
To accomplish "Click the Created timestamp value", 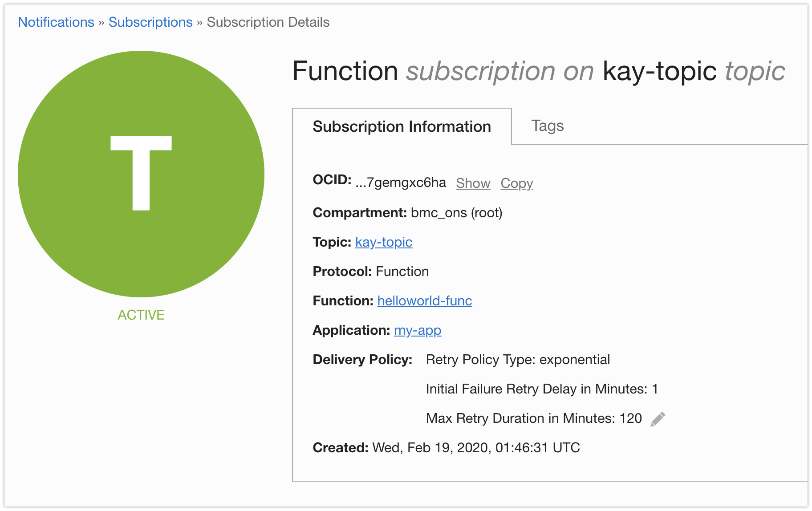I will coord(475,448).
